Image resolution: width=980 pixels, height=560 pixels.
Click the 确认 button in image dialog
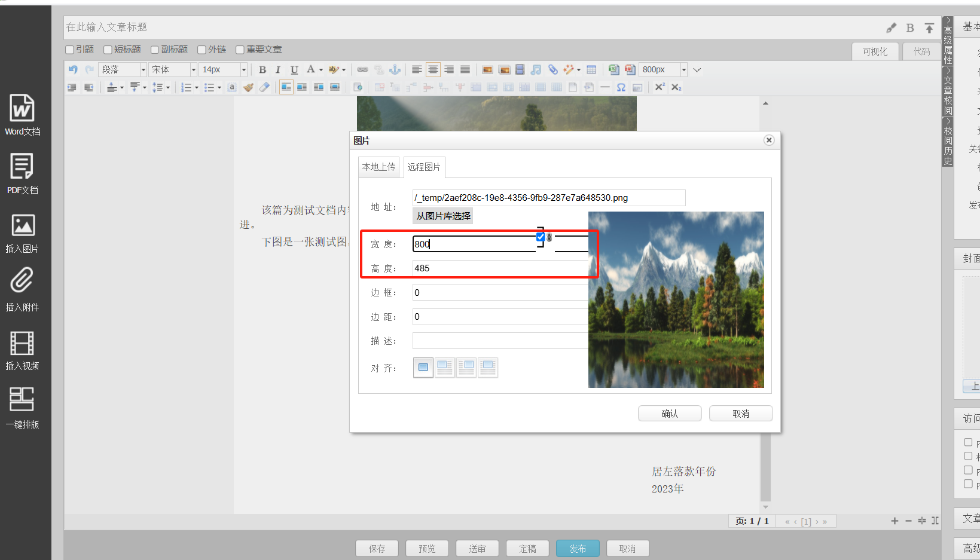[x=669, y=414]
